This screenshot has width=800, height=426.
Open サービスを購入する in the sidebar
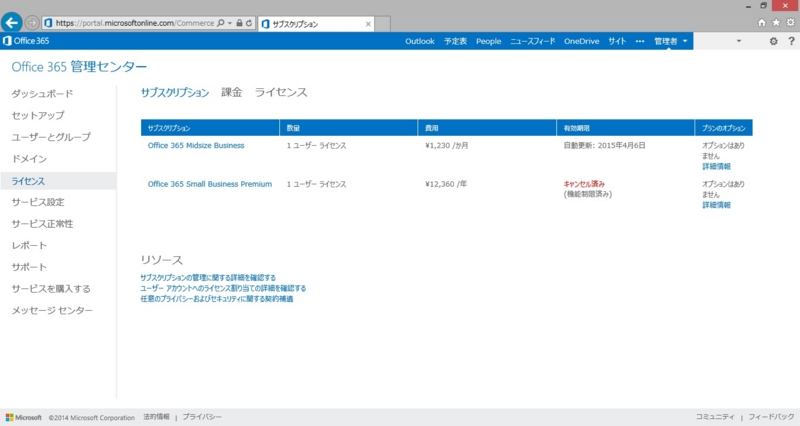pyautogui.click(x=51, y=289)
